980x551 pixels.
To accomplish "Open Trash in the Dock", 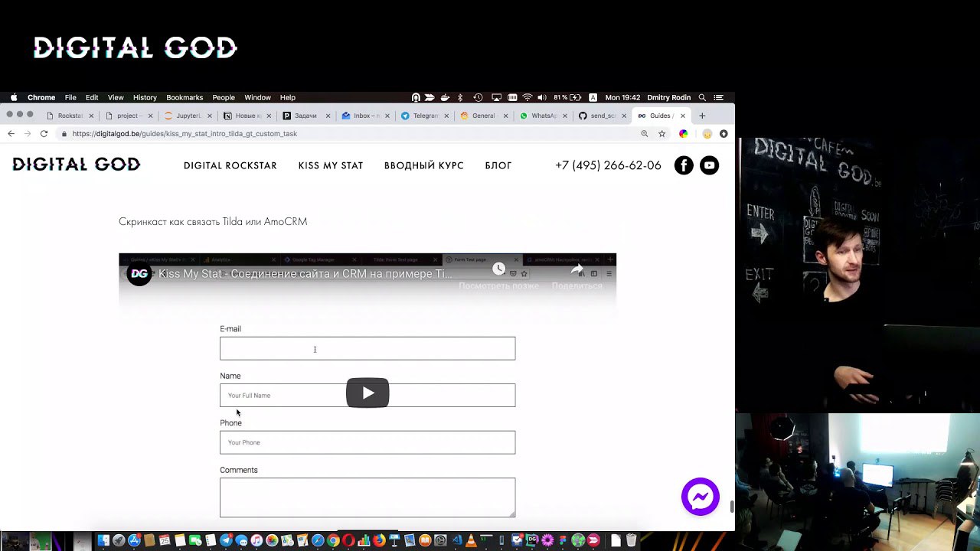I will tap(632, 541).
